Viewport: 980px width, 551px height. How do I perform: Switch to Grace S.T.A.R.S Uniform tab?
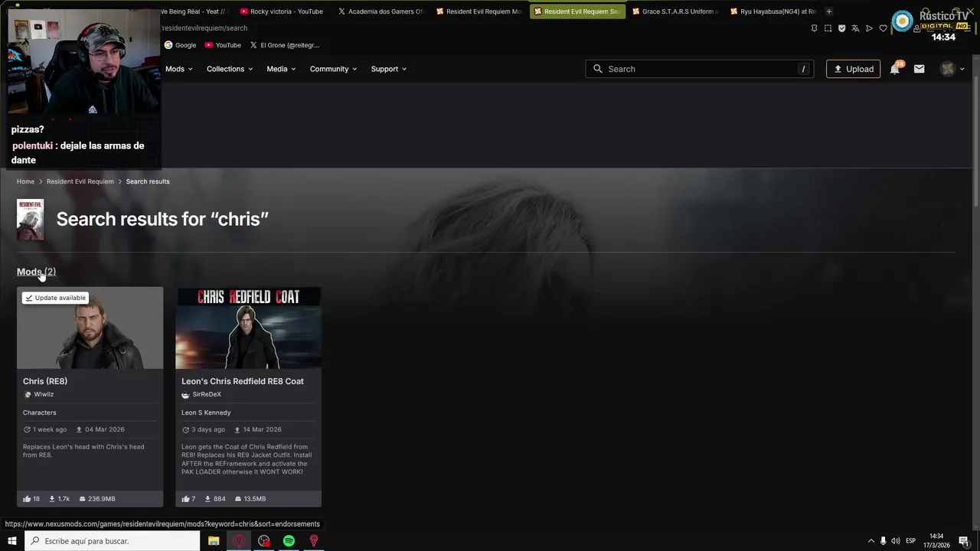675,11
